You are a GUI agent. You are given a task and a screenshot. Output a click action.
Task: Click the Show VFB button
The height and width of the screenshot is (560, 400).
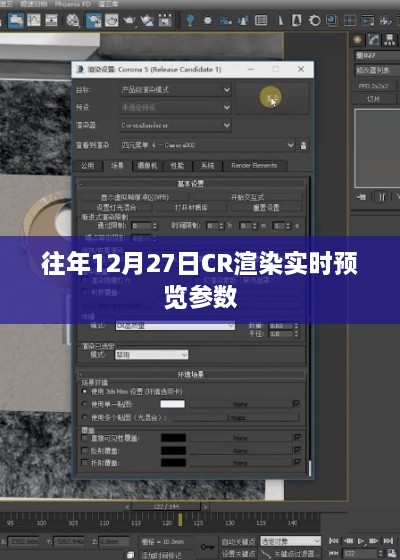pos(135,197)
